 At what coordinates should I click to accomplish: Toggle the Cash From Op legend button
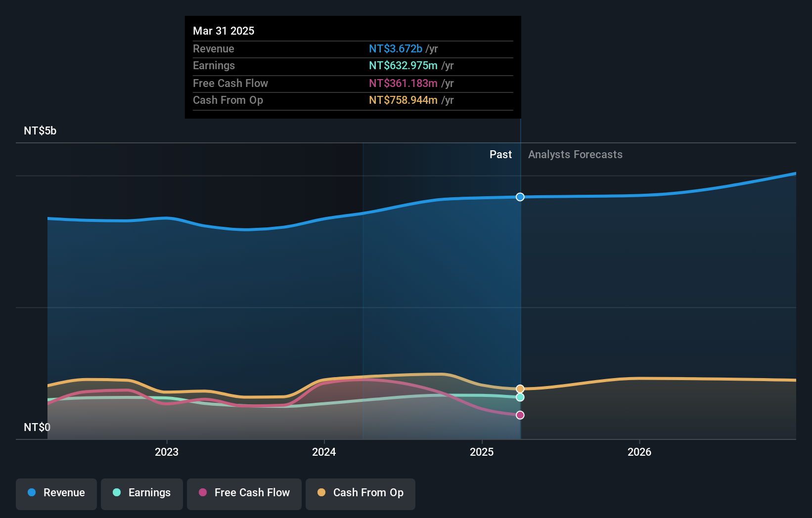pyautogui.click(x=361, y=494)
